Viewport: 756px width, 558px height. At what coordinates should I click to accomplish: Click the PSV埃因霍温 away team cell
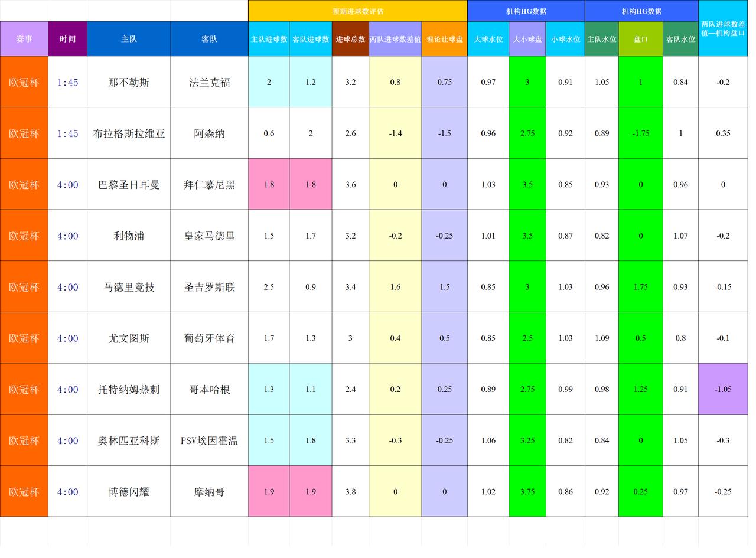[x=209, y=440]
